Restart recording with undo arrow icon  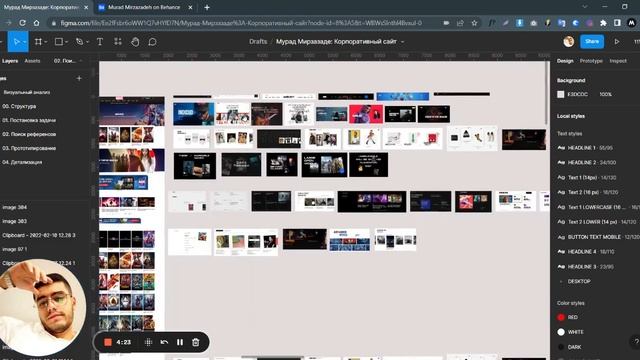click(164, 342)
